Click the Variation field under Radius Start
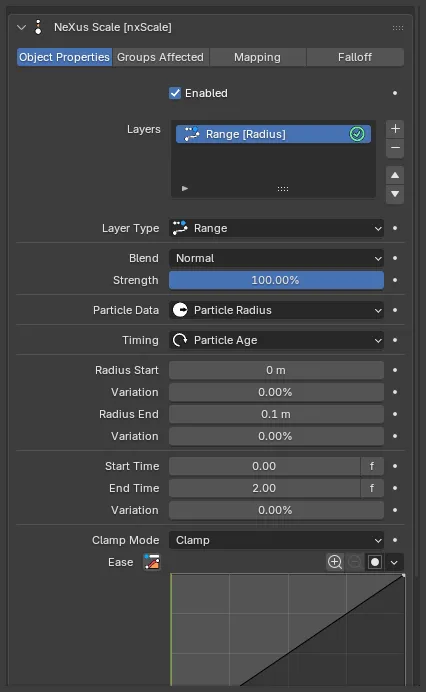Image resolution: width=426 pixels, height=692 pixels. (x=276, y=392)
